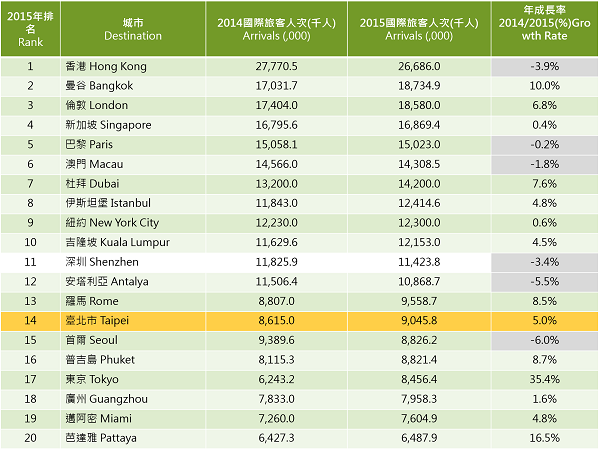Select the 'Singapore' destination cell
The height and width of the screenshot is (451, 600).
(x=133, y=125)
